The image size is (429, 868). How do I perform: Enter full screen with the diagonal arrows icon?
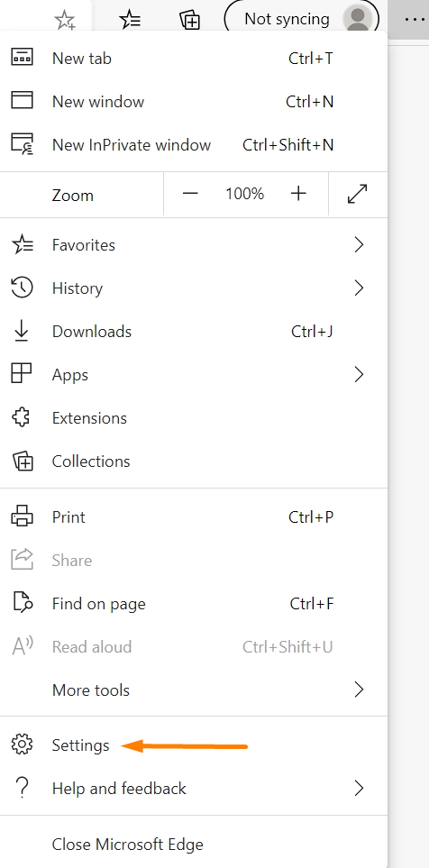pyautogui.click(x=358, y=194)
